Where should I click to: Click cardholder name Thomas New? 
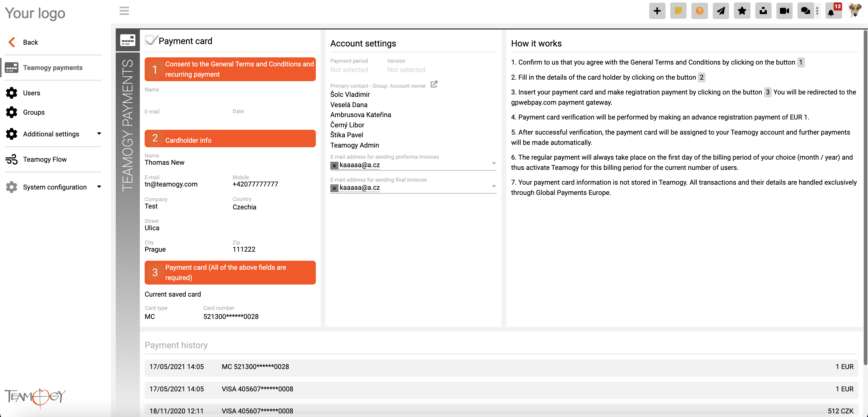click(165, 162)
